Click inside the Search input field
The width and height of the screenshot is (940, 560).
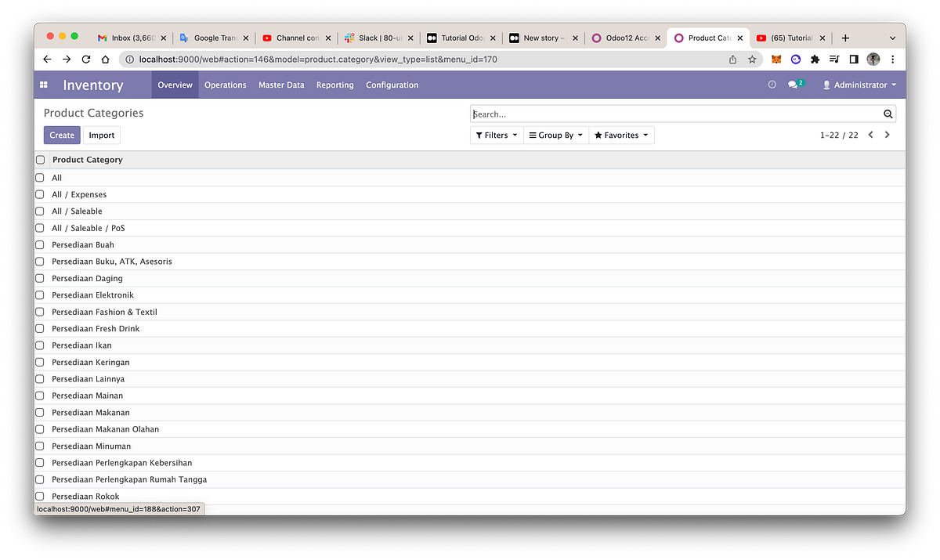pos(627,114)
